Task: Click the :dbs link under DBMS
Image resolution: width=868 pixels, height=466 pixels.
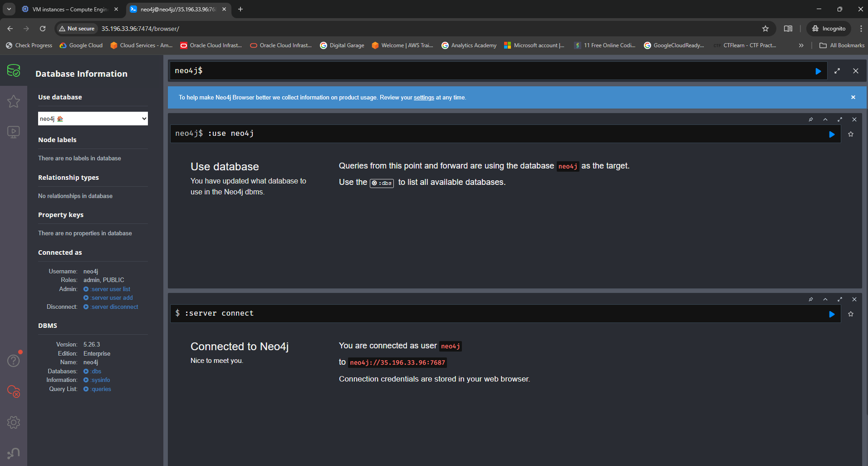Action: coord(93,372)
